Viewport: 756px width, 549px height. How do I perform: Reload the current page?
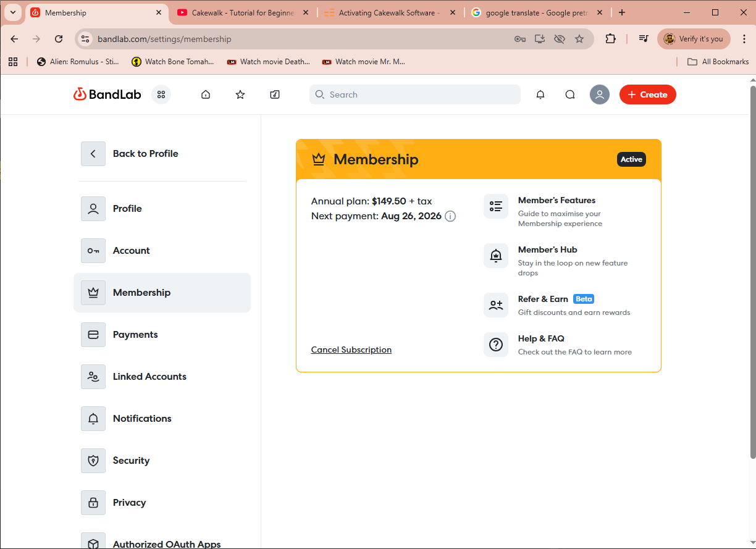(59, 39)
